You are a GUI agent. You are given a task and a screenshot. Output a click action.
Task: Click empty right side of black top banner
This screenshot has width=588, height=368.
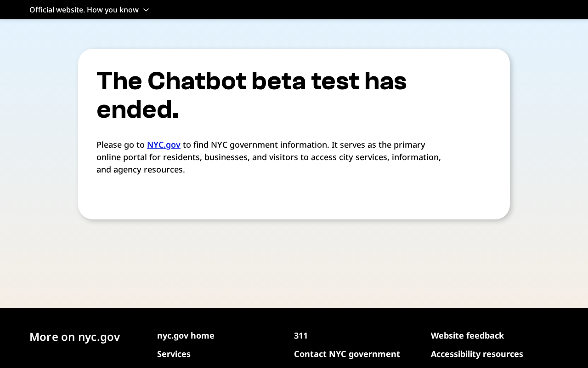pos(413,10)
